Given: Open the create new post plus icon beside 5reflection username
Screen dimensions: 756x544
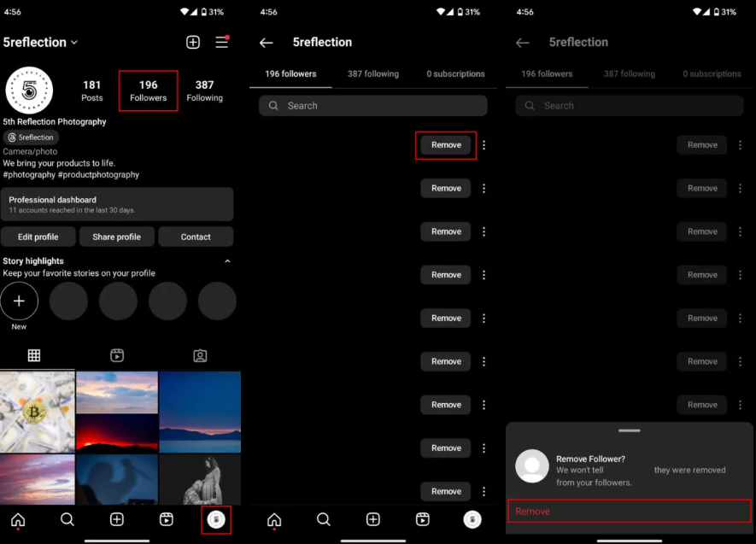Looking at the screenshot, I should (193, 42).
